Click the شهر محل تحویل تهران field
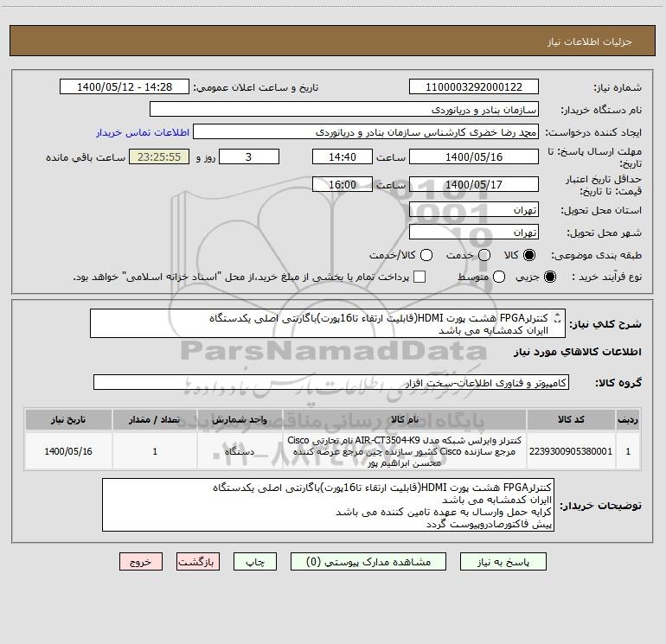 click(474, 233)
